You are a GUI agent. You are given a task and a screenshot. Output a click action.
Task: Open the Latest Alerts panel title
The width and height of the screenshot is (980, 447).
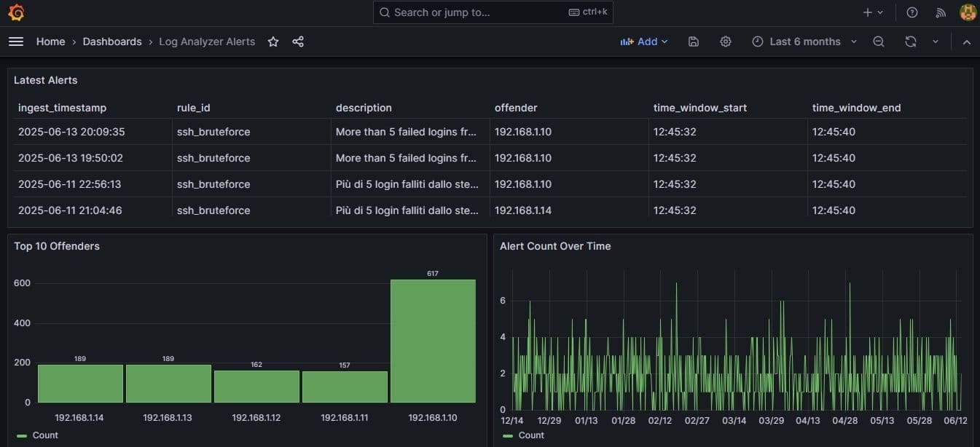46,80
